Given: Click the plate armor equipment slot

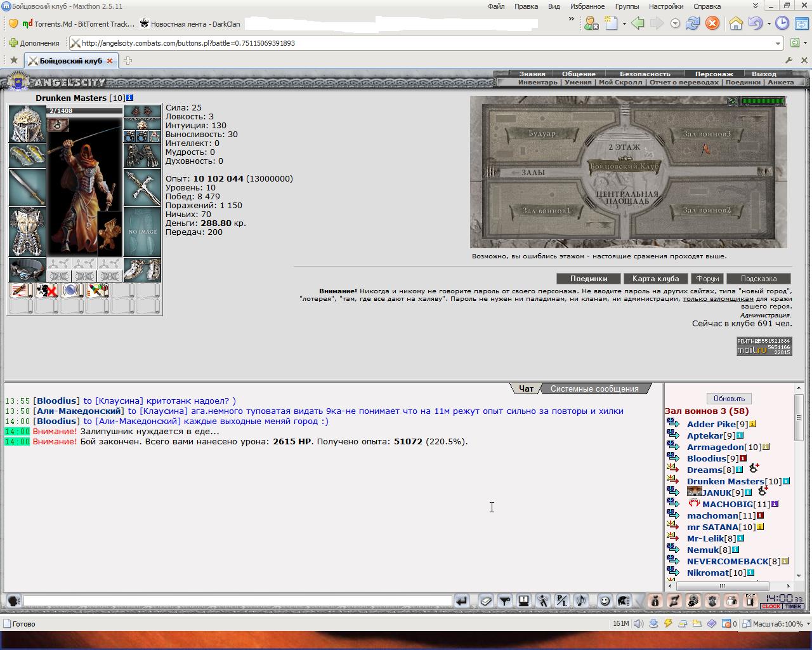Looking at the screenshot, I should pos(27,232).
